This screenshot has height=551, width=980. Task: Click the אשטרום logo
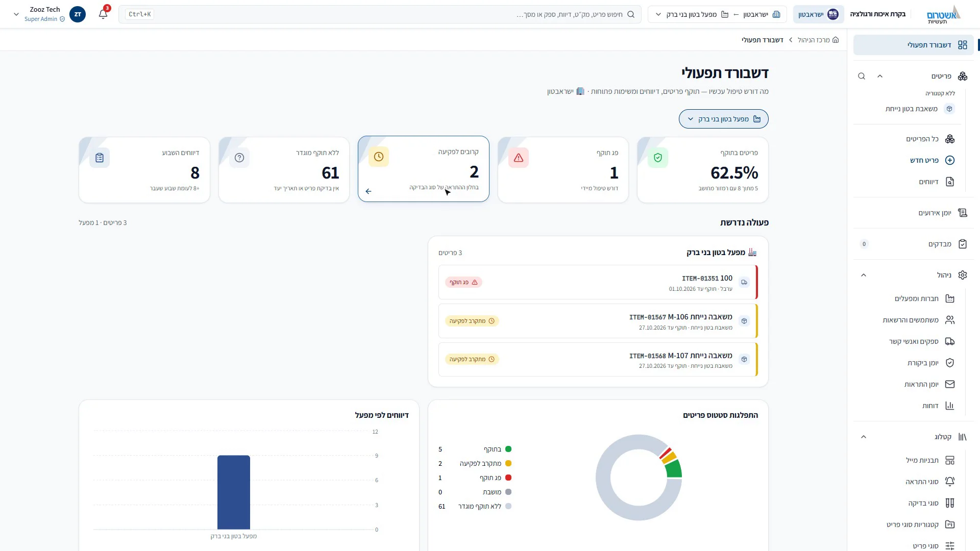(944, 14)
